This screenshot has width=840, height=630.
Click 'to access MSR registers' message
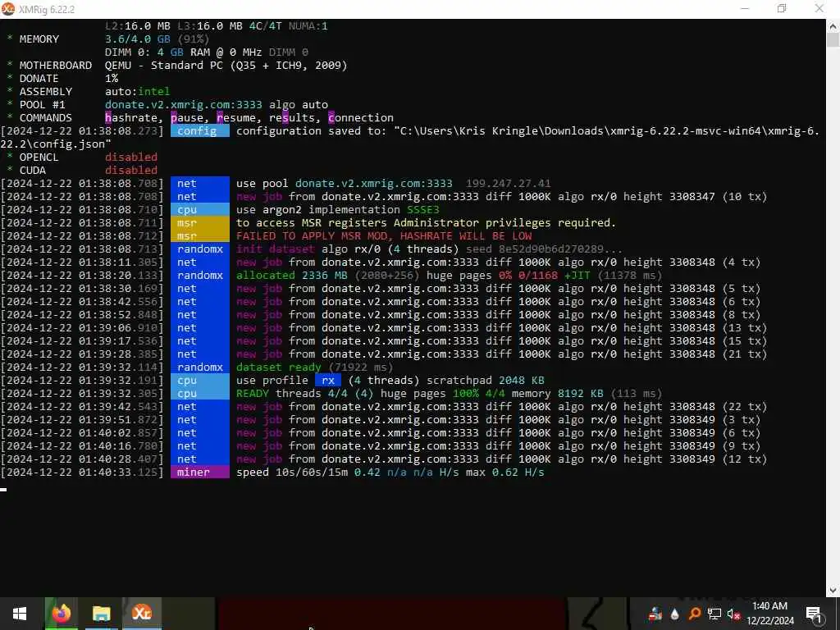pyautogui.click(x=312, y=223)
